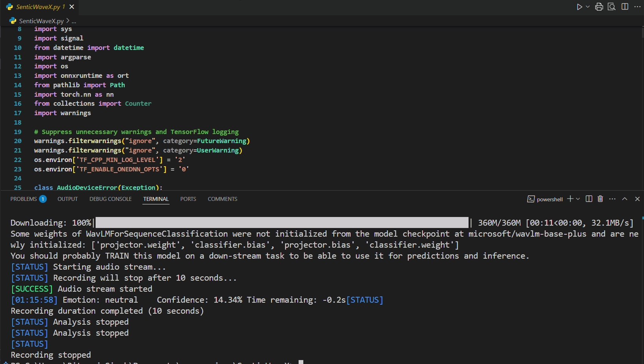Image resolution: width=644 pixels, height=364 pixels.
Task: Click "Recording duration completed (10 seconds)" terminal line
Action: [107, 311]
